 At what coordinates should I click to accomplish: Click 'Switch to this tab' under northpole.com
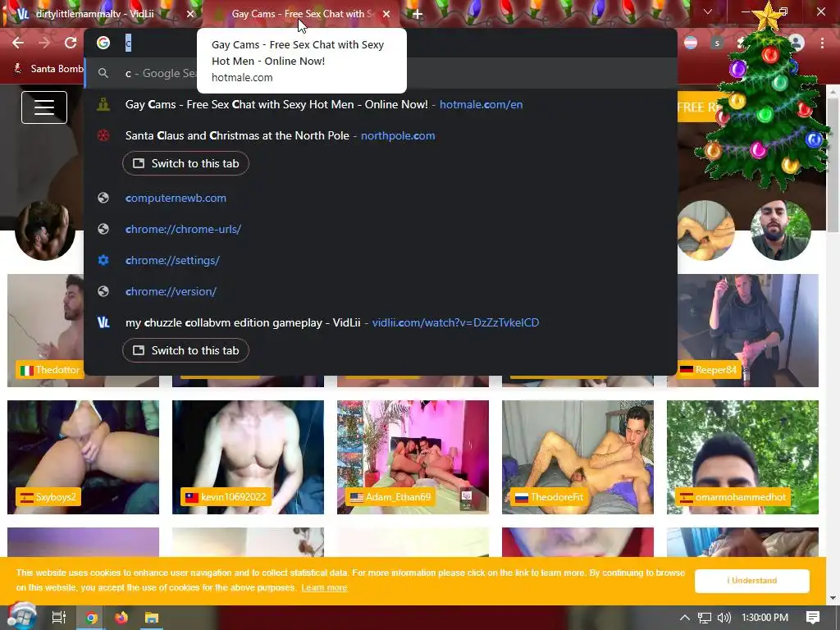185,163
